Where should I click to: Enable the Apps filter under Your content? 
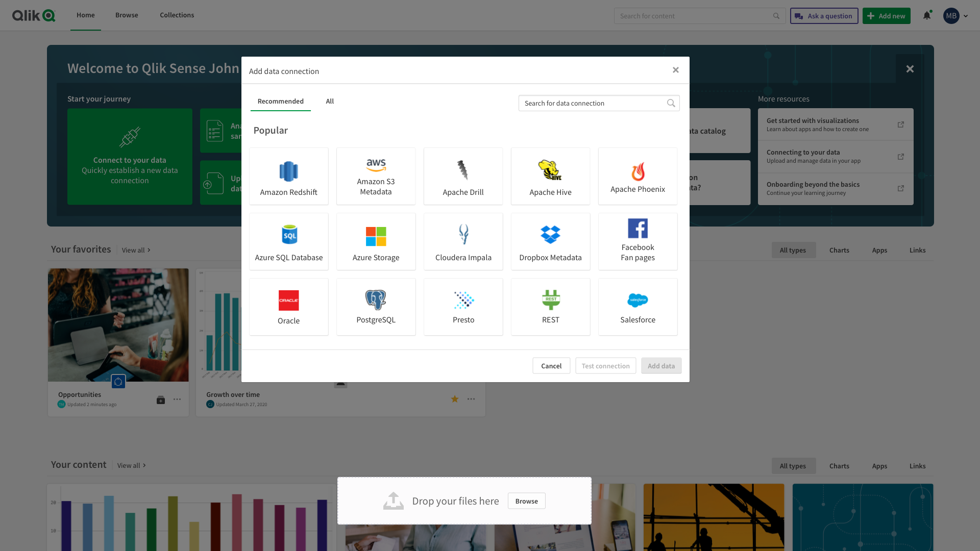pos(879,466)
